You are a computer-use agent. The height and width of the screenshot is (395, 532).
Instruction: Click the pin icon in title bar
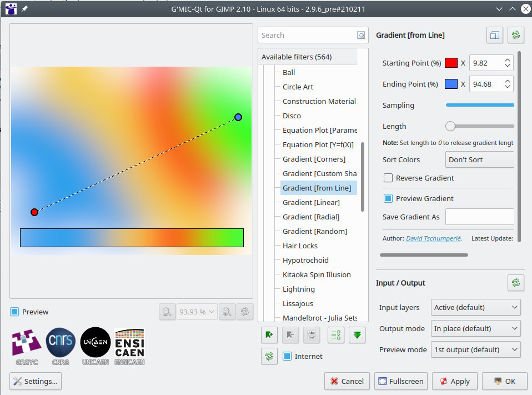coord(24,9)
